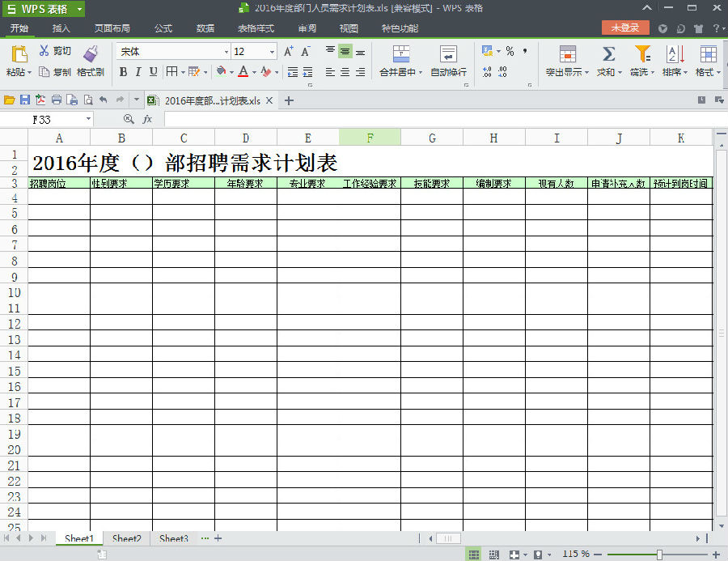Increase font size with A+ icon

(x=288, y=51)
